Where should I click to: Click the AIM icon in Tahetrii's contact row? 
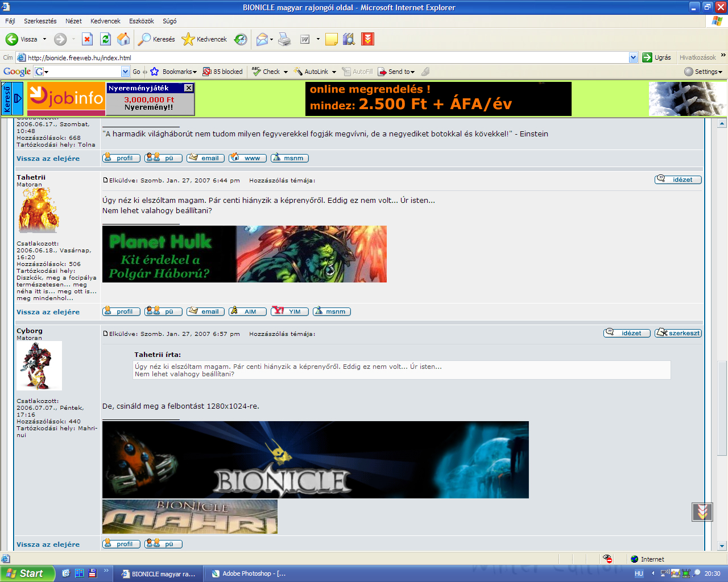pyautogui.click(x=247, y=311)
